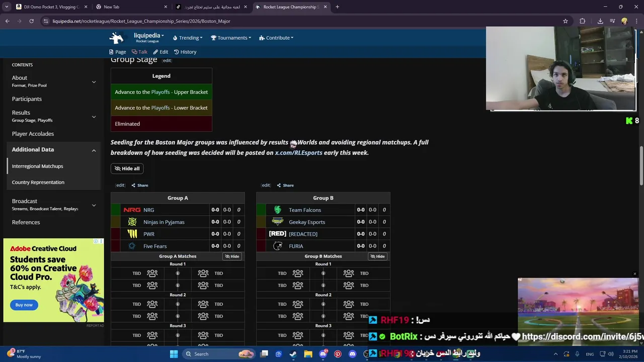Click the address bar URL

pyautogui.click(x=141, y=21)
